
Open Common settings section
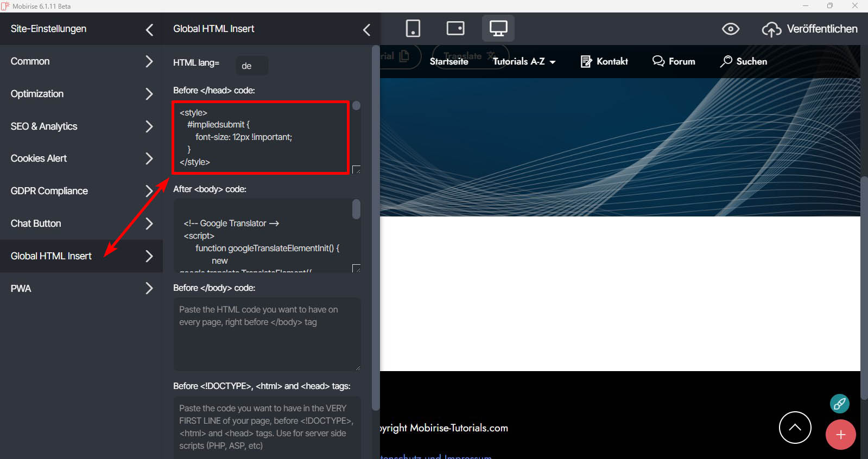tap(81, 61)
